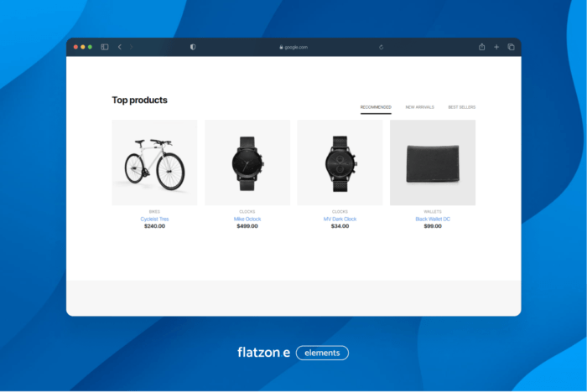Add a new tab with plus icon
This screenshot has height=392, width=587.
[x=496, y=47]
